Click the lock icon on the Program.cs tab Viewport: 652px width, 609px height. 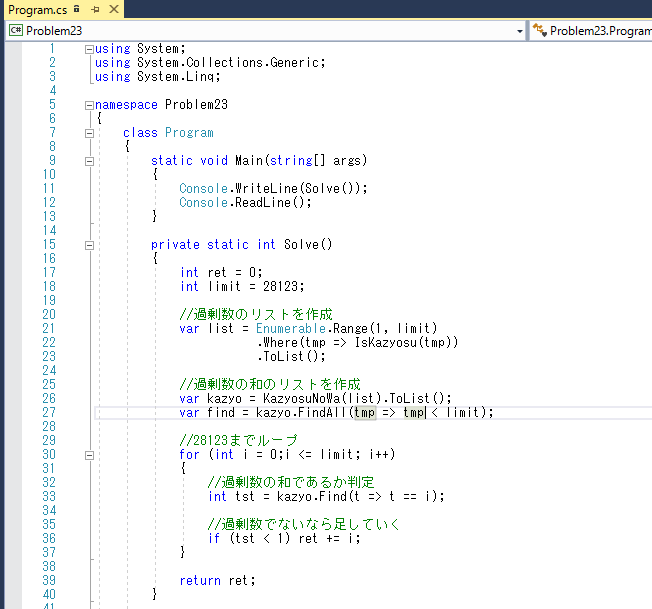point(77,9)
